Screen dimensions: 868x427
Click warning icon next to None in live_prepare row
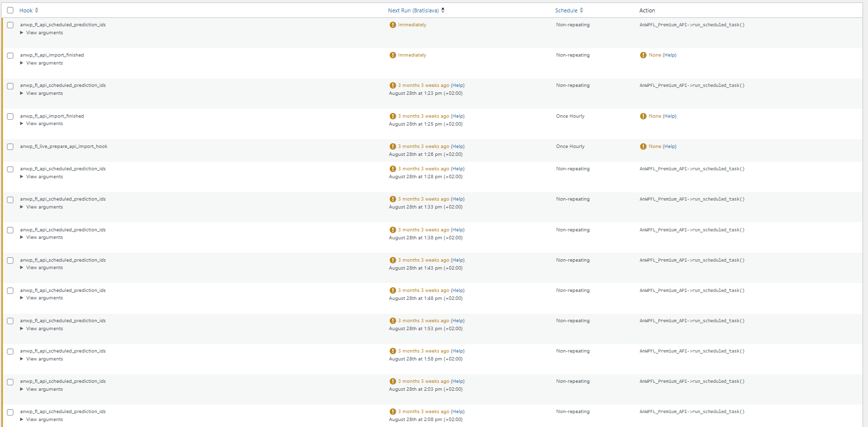643,146
